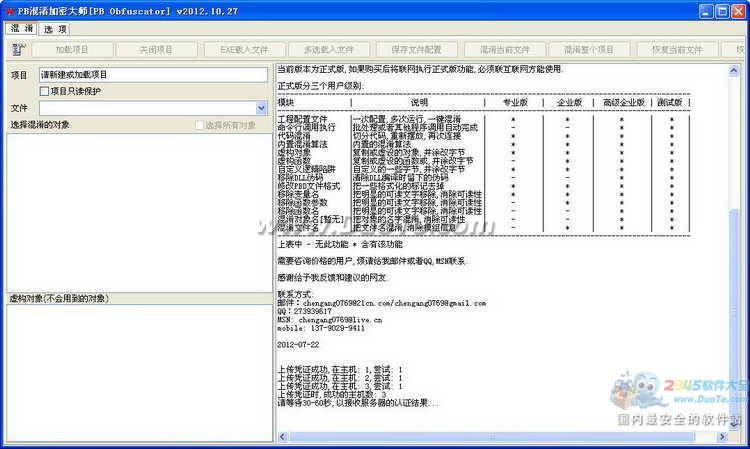
Task: Click the 修改PBD文件格式 row text
Action: (309, 186)
